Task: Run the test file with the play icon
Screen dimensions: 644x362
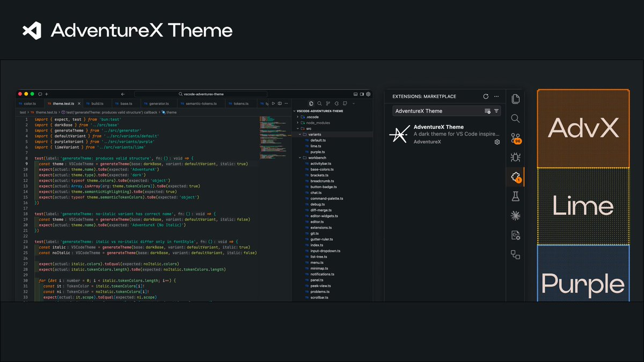Action: [x=273, y=104]
